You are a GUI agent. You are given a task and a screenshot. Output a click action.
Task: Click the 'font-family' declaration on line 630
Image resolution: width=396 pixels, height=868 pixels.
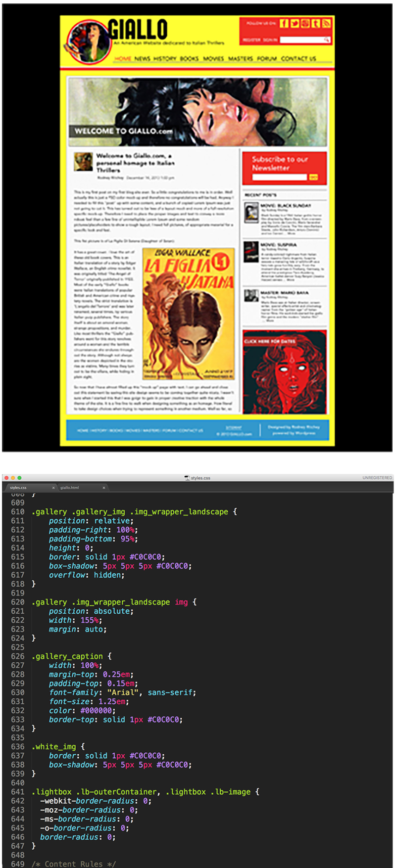[x=122, y=692]
